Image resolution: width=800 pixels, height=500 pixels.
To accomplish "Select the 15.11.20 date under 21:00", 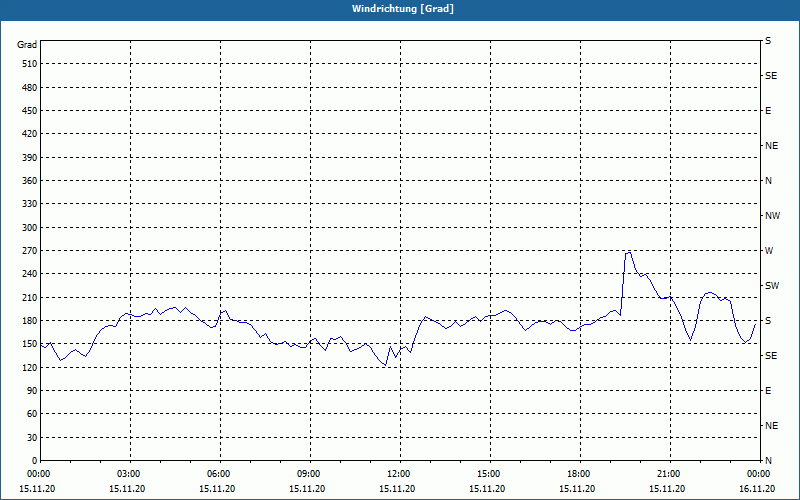I will 667,489.
